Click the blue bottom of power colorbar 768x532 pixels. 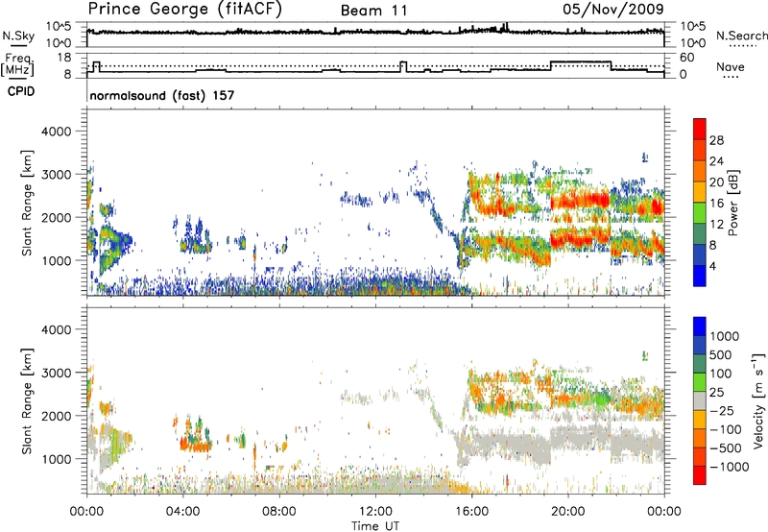tap(700, 276)
